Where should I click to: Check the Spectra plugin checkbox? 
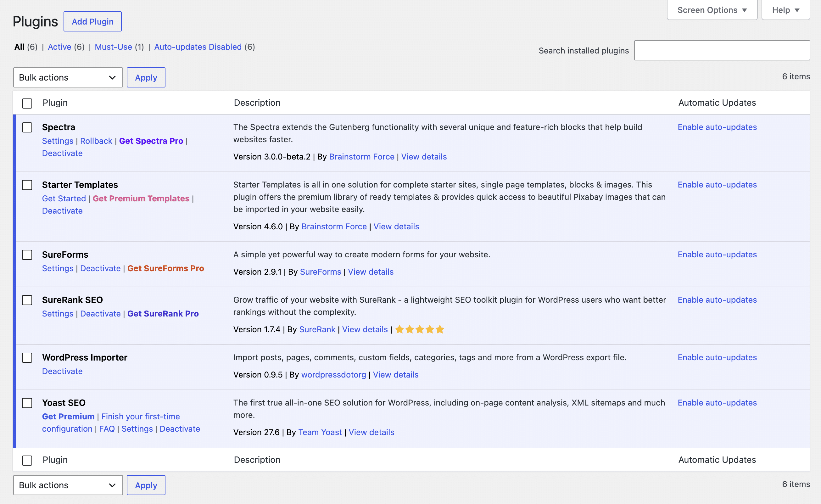[27, 127]
